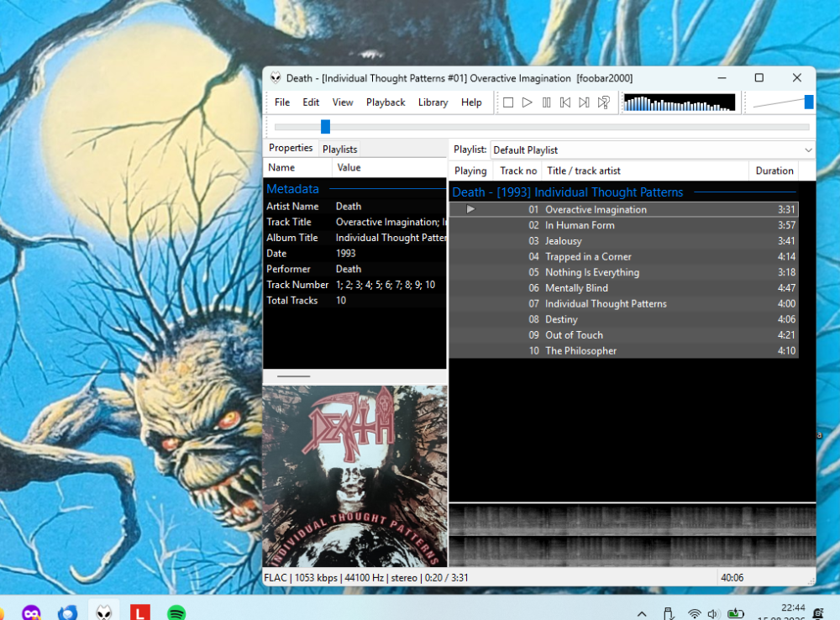This screenshot has width=840, height=620.
Task: Open the Wi-Fi network tray icon
Action: pyautogui.click(x=695, y=613)
